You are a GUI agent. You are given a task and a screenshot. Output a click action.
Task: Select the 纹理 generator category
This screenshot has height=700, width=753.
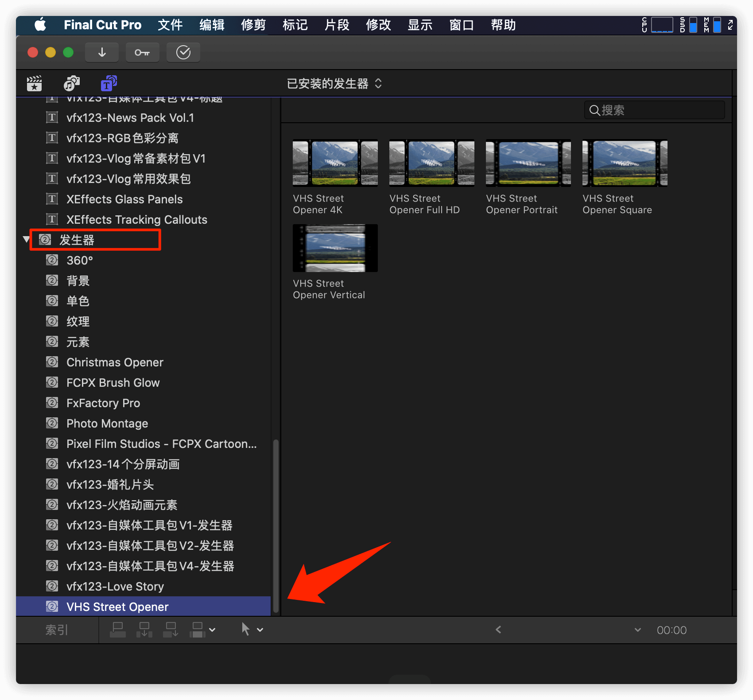click(x=144, y=321)
